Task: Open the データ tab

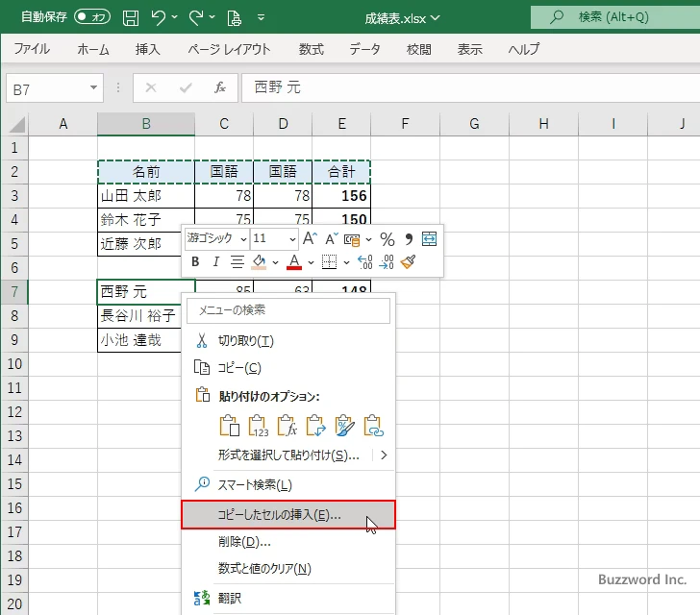Action: click(364, 49)
